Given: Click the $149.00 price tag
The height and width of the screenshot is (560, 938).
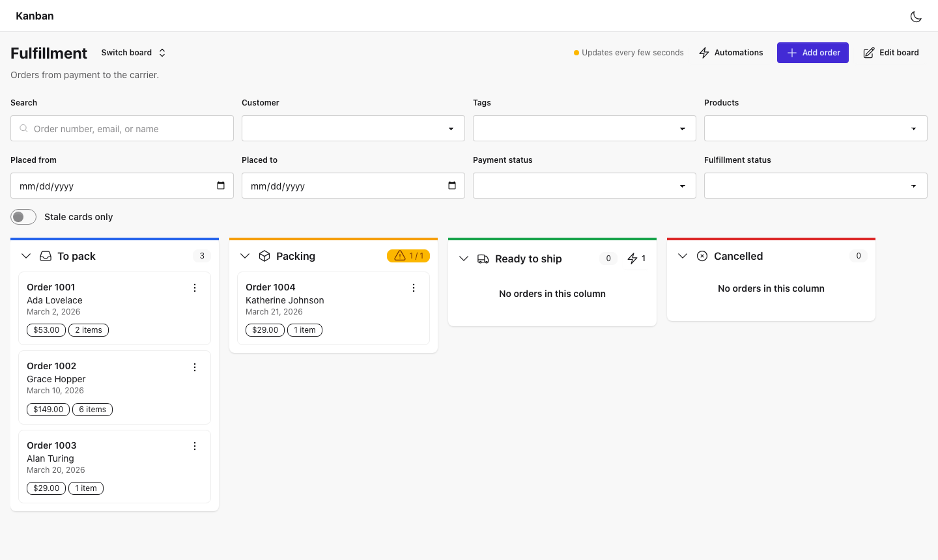Looking at the screenshot, I should pos(48,410).
